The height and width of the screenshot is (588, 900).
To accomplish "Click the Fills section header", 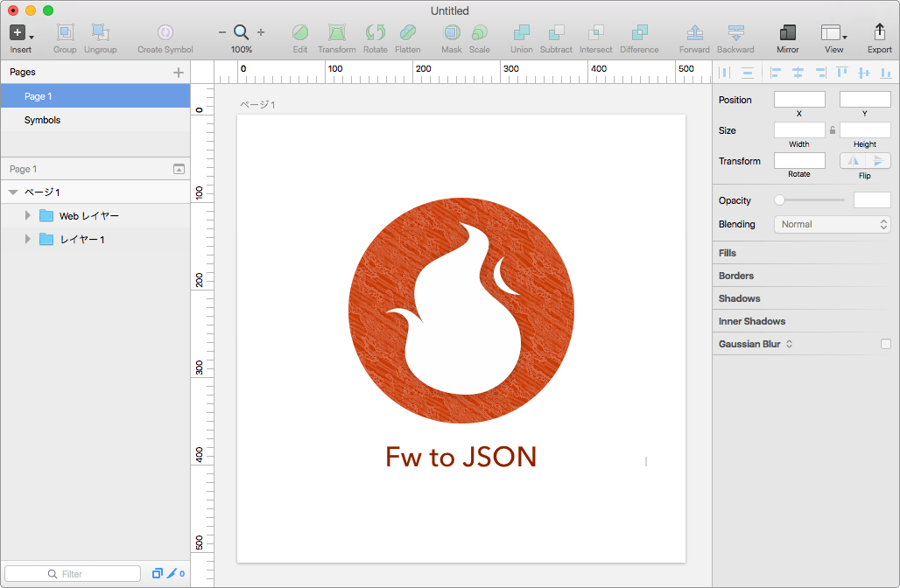I will click(728, 253).
